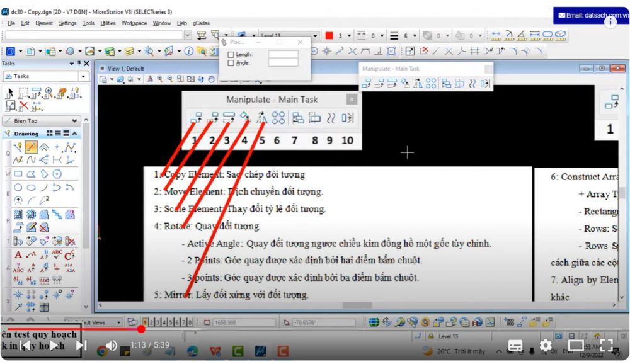The width and height of the screenshot is (630, 364).
Task: Enable the Length checkbox
Action: point(231,55)
